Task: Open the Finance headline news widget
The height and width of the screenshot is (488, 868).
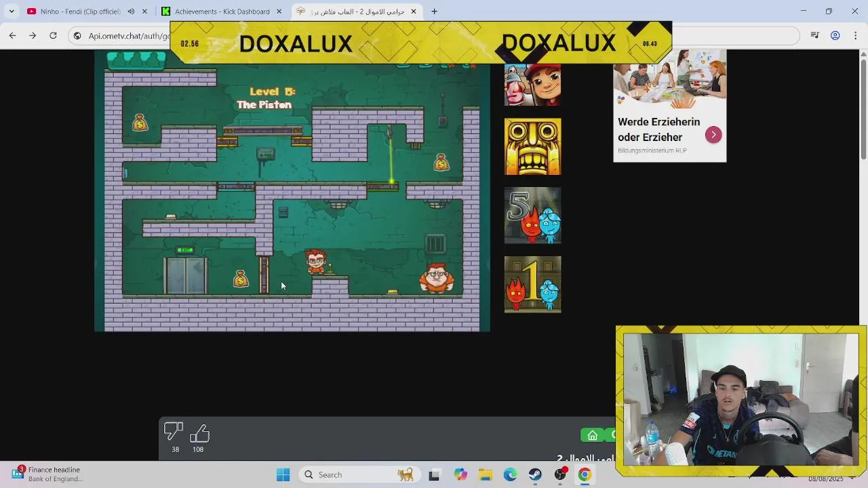Action: coord(47,474)
